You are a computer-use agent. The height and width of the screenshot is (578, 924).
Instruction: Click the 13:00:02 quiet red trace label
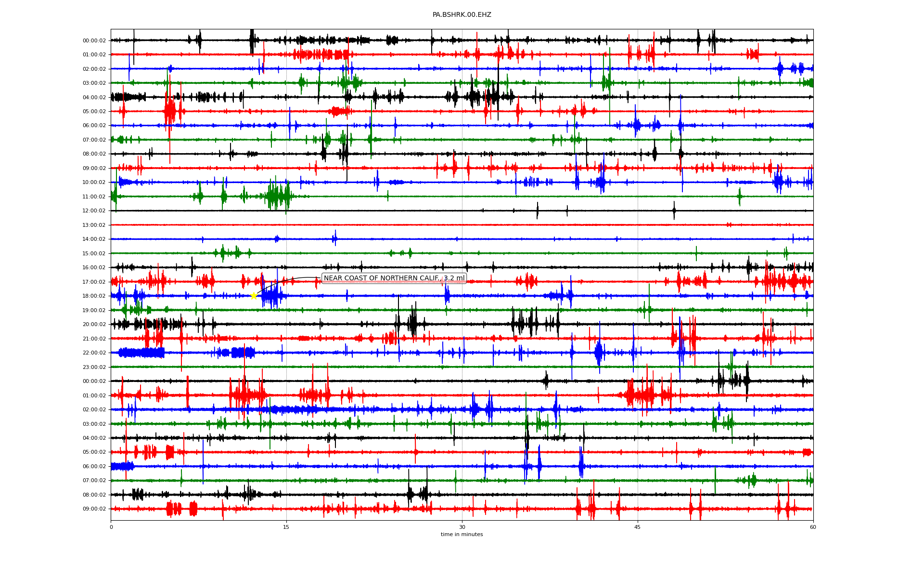(x=94, y=225)
